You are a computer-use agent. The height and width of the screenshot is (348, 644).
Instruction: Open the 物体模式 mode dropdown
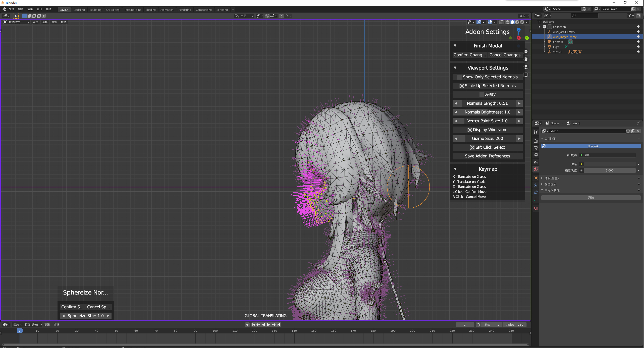[16, 22]
